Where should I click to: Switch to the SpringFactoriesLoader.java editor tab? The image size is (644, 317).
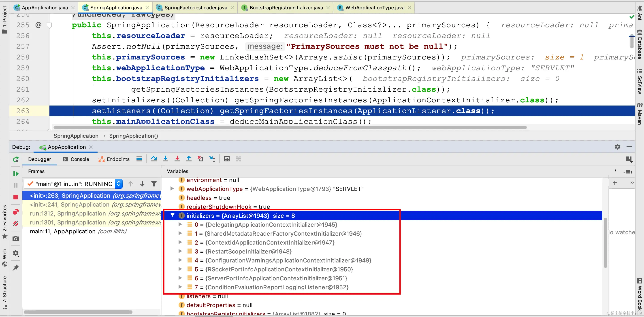coord(196,8)
